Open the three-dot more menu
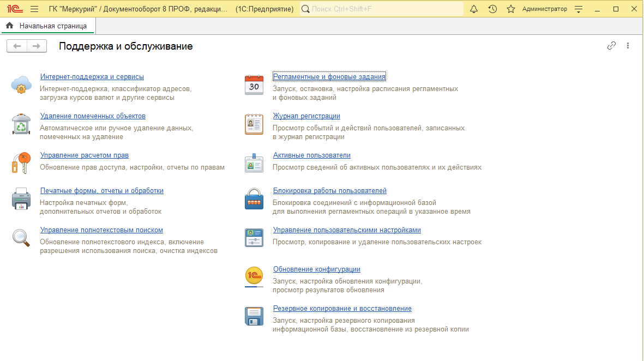This screenshot has height=361, width=644. 628,46
